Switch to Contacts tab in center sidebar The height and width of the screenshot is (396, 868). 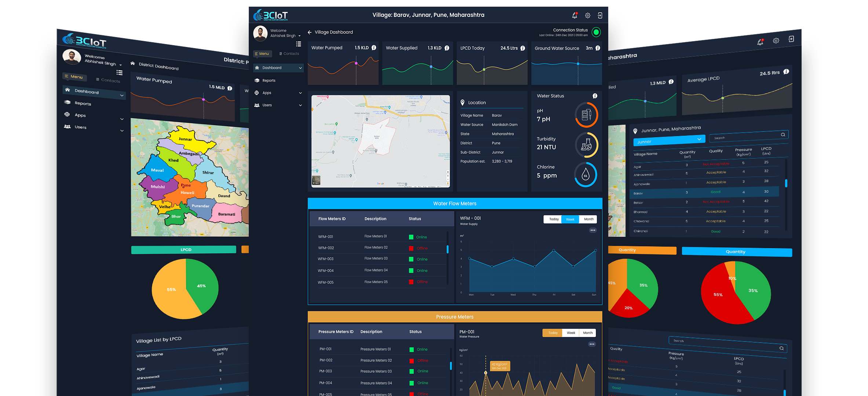coord(289,54)
